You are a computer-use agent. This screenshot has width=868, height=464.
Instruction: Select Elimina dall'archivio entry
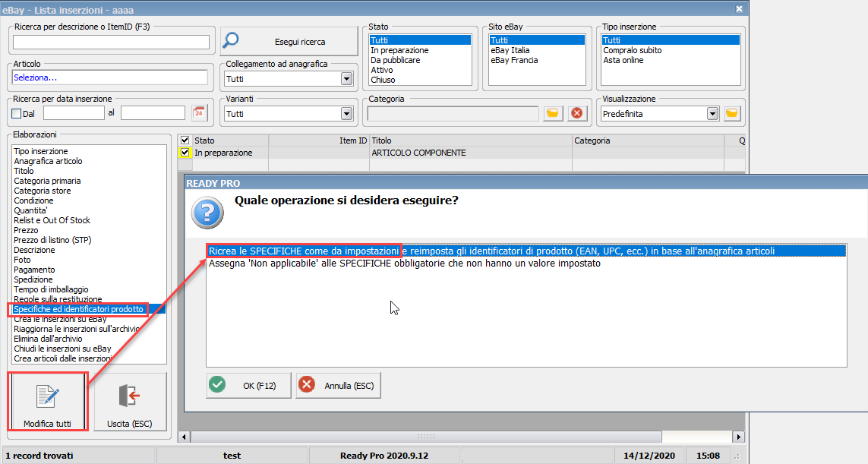(x=89, y=339)
